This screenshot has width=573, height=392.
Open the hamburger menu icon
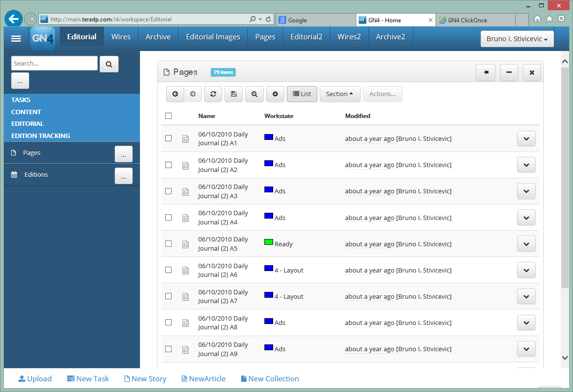point(16,39)
